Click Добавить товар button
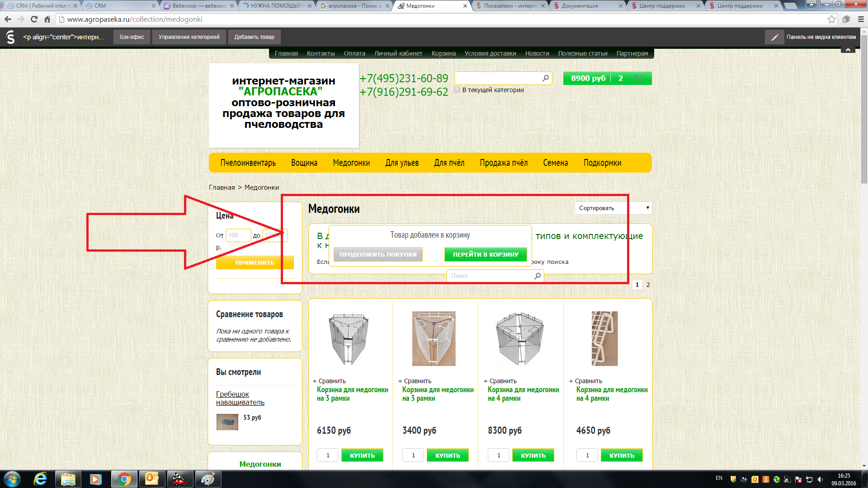Image resolution: width=868 pixels, height=488 pixels. point(254,37)
